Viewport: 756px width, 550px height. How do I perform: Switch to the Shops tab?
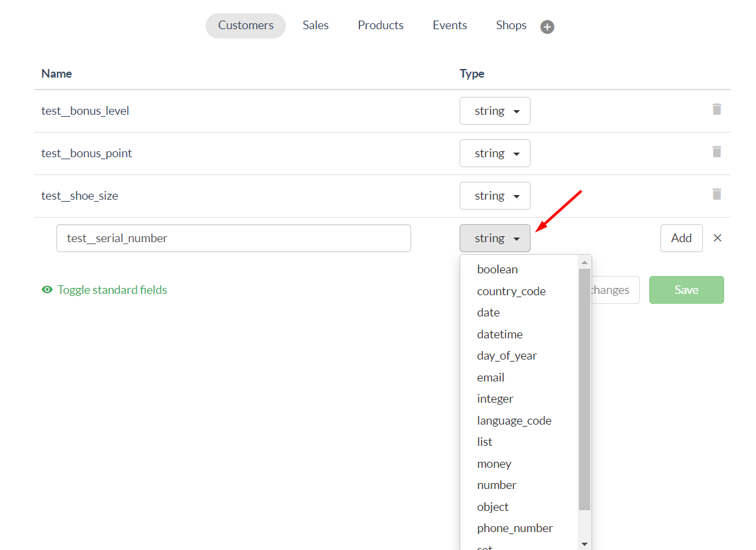click(x=511, y=26)
